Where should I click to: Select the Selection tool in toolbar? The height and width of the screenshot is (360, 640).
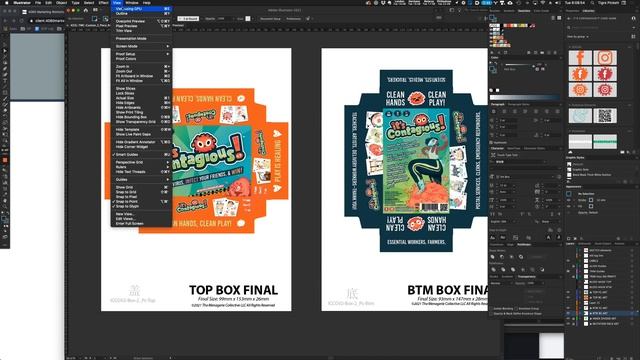5,51
